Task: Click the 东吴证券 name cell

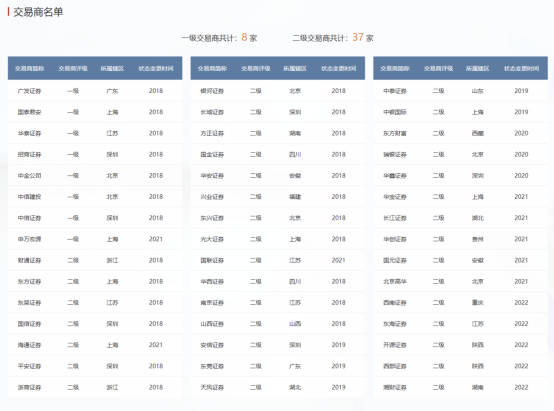Action: click(29, 303)
